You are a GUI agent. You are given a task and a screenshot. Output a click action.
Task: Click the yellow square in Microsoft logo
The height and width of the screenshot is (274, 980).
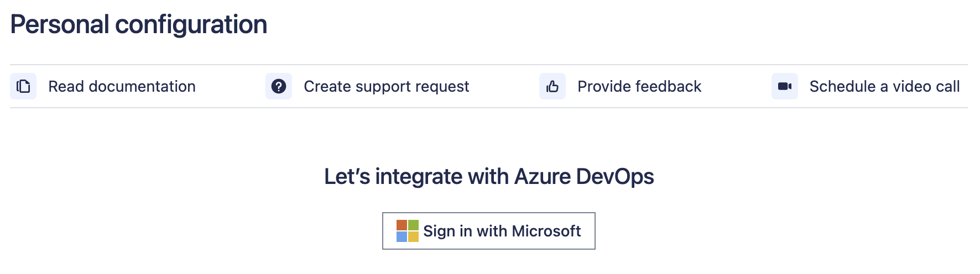[x=413, y=236]
